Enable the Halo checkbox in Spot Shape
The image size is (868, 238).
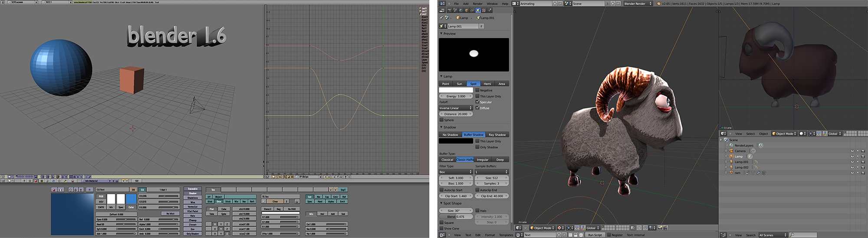click(477, 211)
